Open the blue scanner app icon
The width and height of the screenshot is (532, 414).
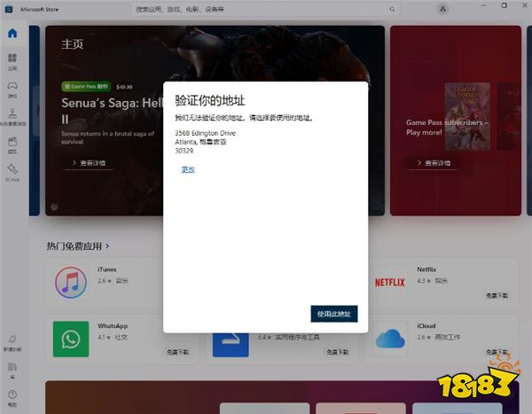[231, 344]
